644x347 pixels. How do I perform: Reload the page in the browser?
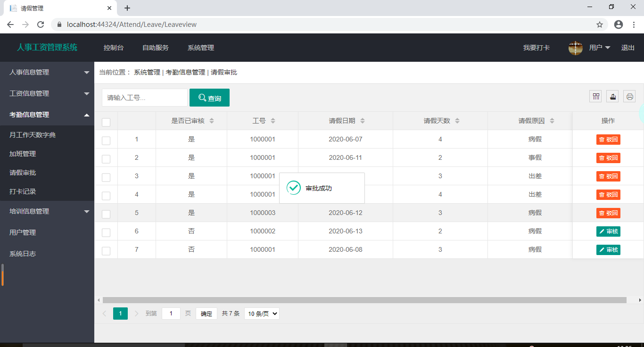41,25
